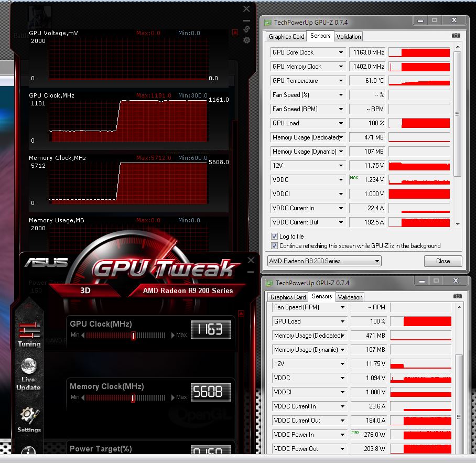Click the red scroll arrow above GPU Clock slider
The height and width of the screenshot is (463, 476).
[241, 314]
